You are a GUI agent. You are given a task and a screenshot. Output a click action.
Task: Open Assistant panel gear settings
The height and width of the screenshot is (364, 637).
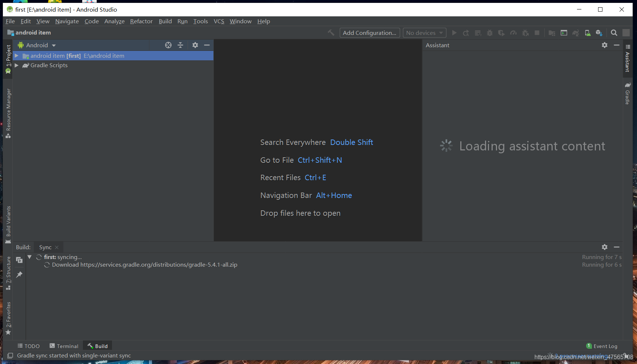point(605,45)
